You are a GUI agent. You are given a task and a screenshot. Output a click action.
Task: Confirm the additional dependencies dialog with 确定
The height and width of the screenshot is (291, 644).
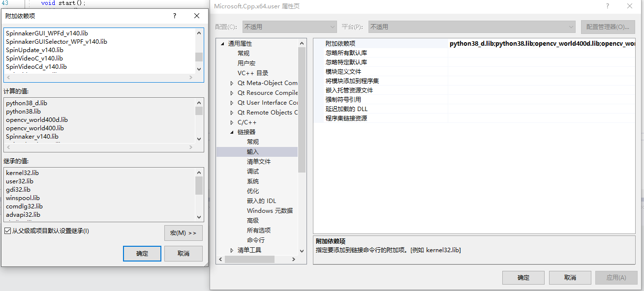pyautogui.click(x=142, y=254)
